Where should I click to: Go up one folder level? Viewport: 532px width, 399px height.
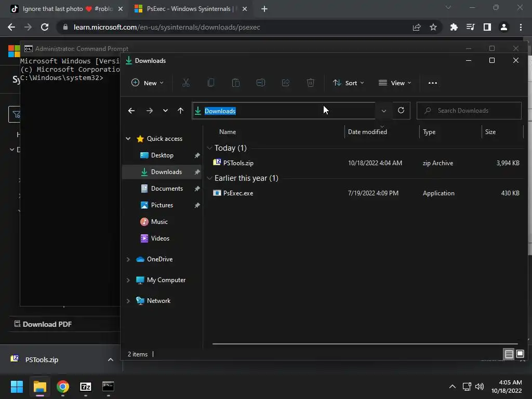tap(180, 111)
